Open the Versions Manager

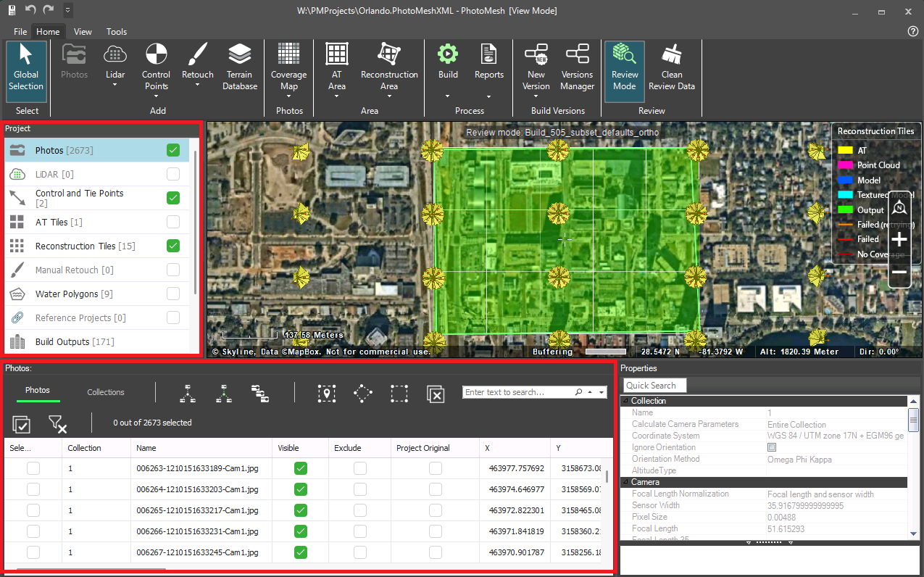(x=577, y=67)
